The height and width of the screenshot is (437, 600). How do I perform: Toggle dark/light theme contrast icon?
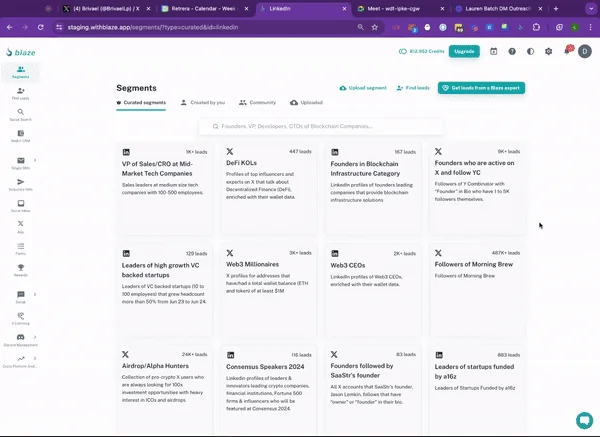tap(530, 51)
